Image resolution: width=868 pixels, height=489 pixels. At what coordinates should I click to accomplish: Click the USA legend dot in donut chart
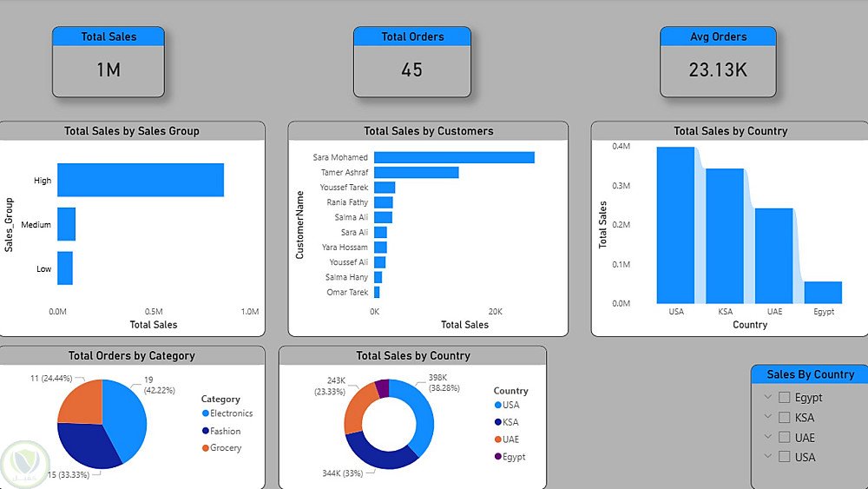[x=497, y=405]
